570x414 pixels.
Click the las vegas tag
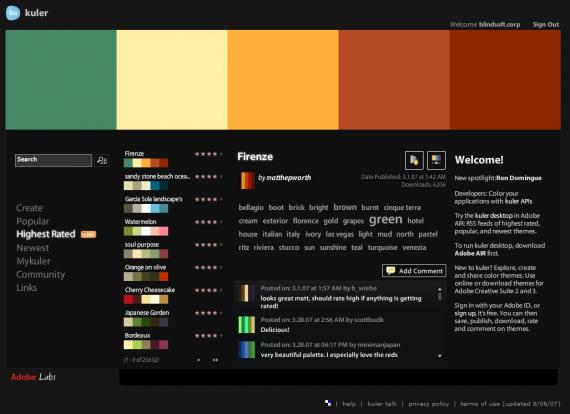pos(340,234)
